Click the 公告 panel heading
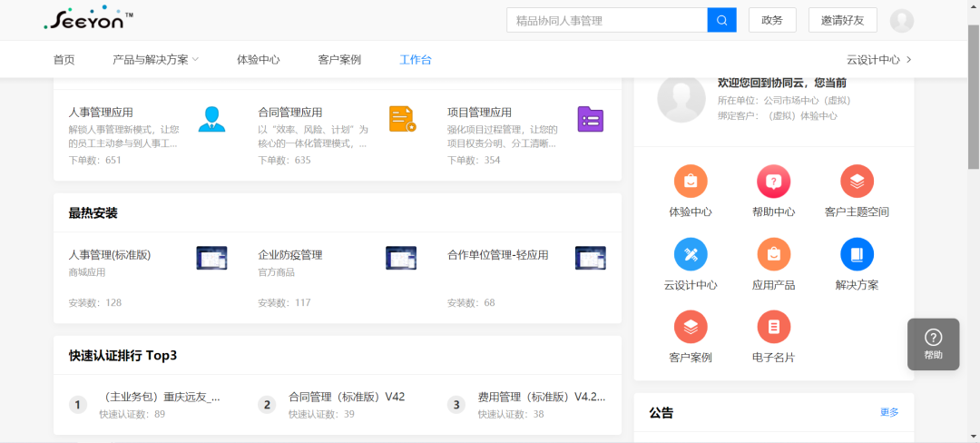The image size is (980, 443). pos(661,412)
